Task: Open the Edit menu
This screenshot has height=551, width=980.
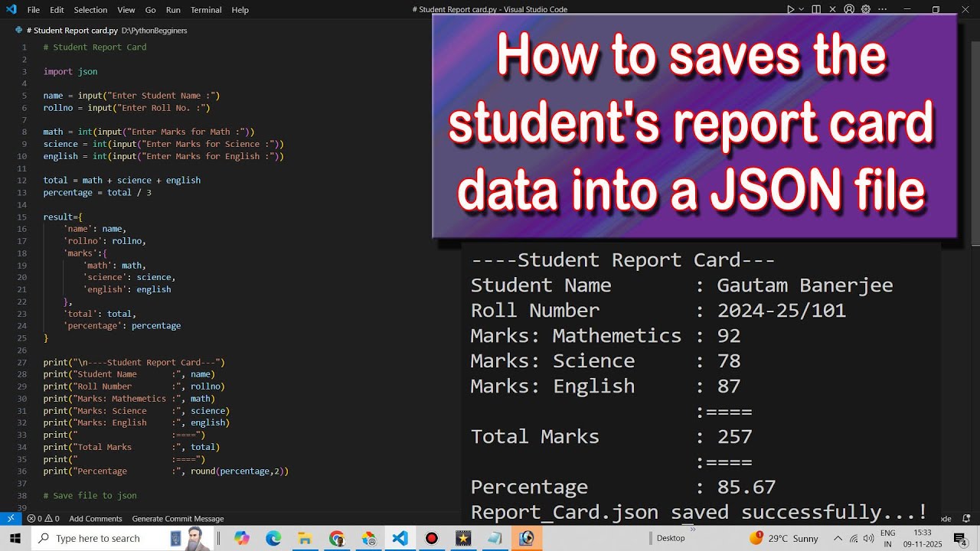Action: (x=57, y=10)
